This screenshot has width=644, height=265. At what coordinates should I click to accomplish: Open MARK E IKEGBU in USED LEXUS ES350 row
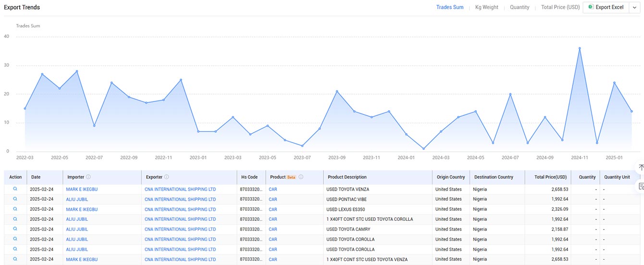click(82, 209)
